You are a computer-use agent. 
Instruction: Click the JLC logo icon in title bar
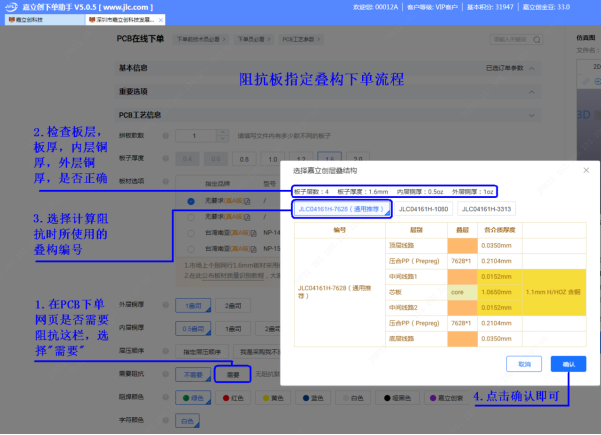pyautogui.click(x=9, y=6)
